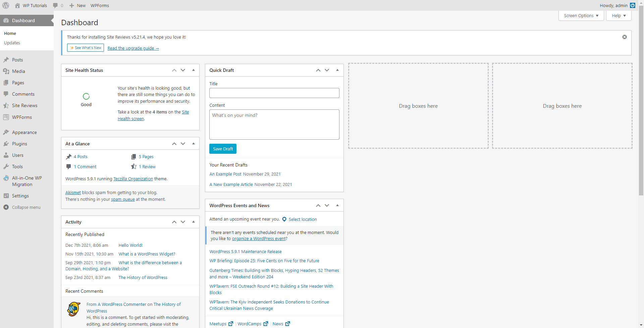
Task: Open Teczilla Organization theme link
Action: click(133, 179)
